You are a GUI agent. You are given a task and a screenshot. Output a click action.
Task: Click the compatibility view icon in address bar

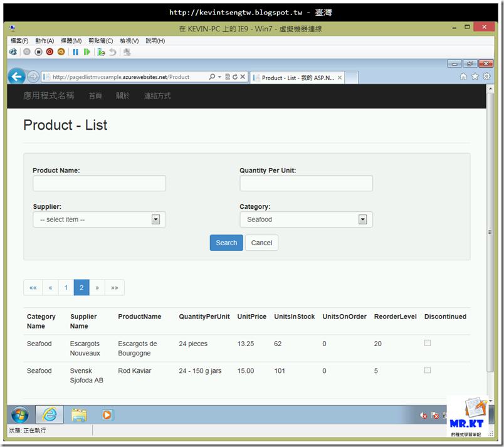point(228,77)
